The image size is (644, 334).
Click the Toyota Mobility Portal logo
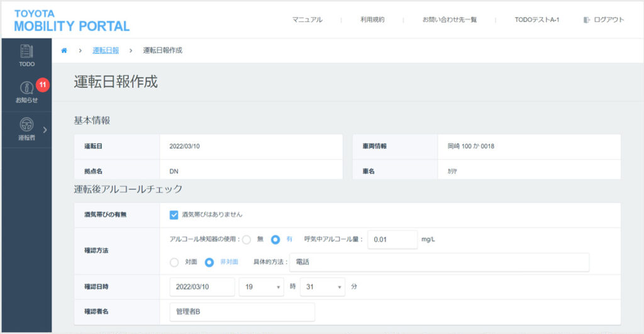(71, 20)
